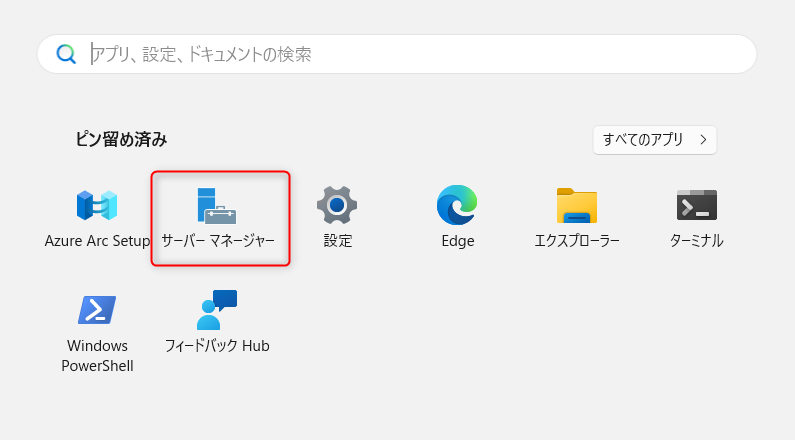Click the 'ターミナル' text label
The width and height of the screenshot is (795, 440).
coord(697,241)
